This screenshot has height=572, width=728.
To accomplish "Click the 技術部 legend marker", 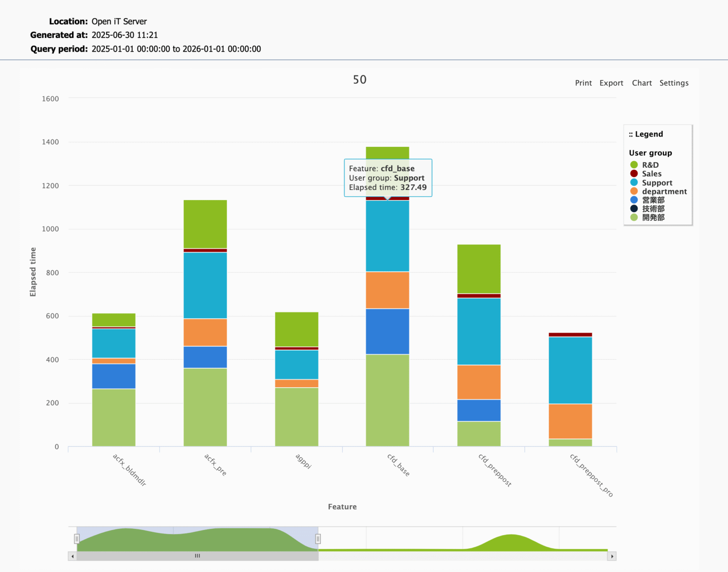I will [x=634, y=209].
